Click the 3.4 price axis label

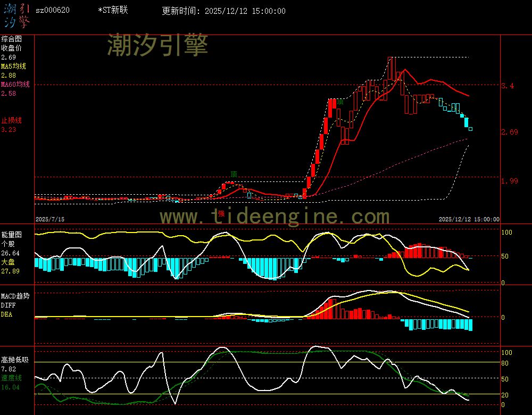(x=507, y=86)
